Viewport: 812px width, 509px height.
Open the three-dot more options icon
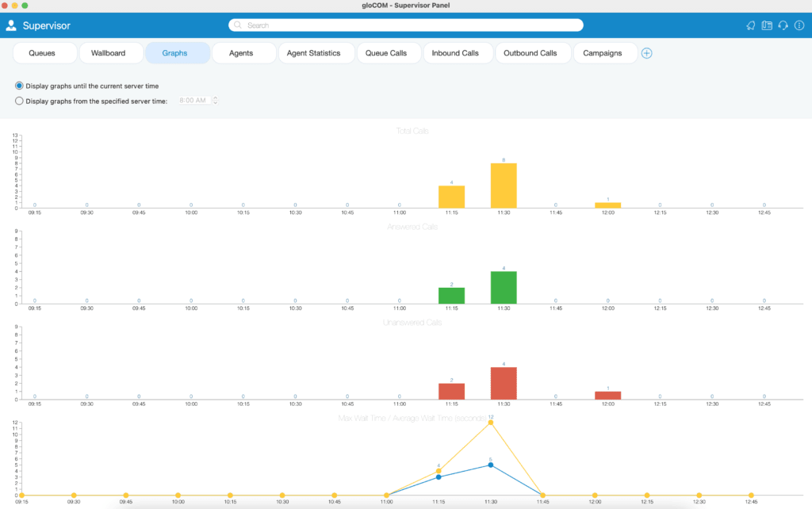click(799, 25)
